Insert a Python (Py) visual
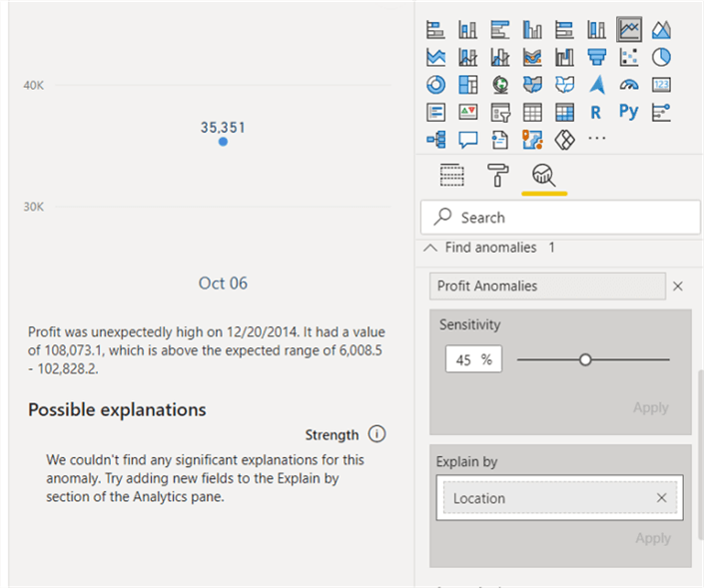 628,112
